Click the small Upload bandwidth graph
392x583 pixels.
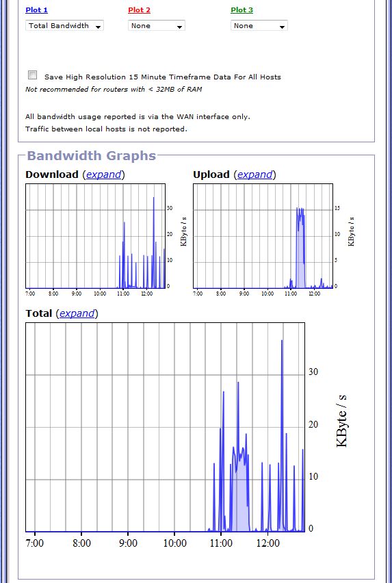coord(263,235)
